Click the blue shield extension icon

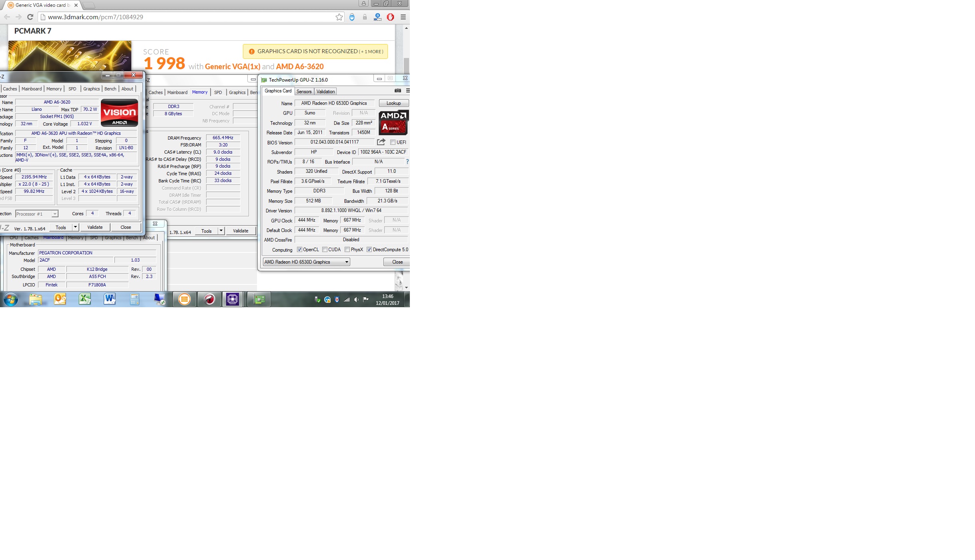[x=352, y=17]
